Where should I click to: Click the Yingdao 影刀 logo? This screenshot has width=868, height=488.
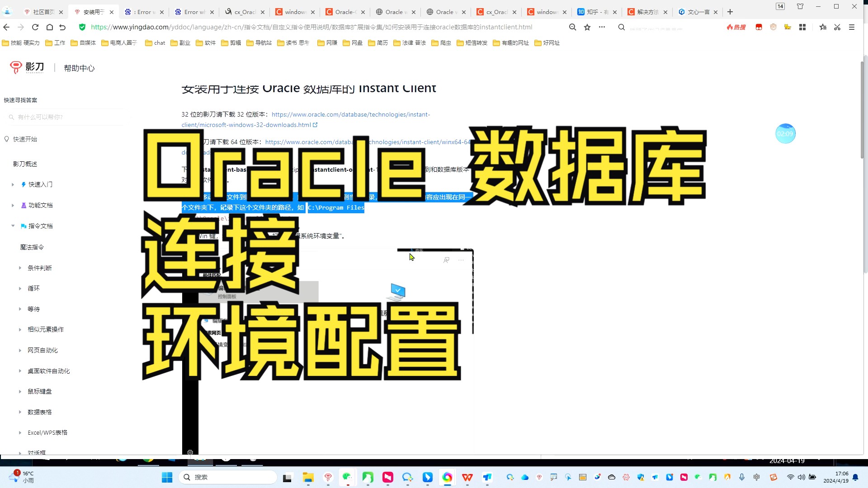(27, 68)
